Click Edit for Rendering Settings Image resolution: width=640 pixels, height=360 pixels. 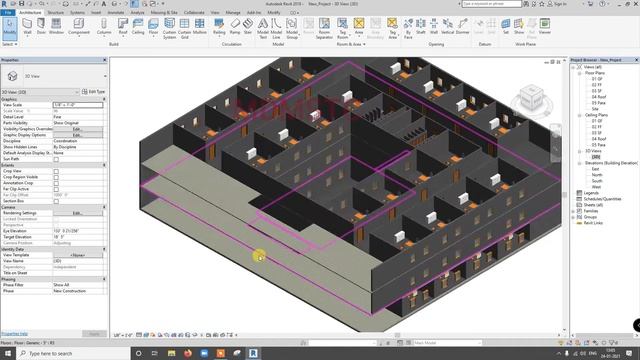point(78,213)
